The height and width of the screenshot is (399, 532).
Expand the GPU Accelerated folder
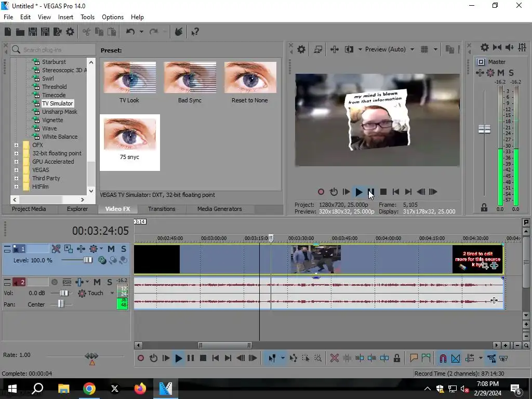point(16,162)
